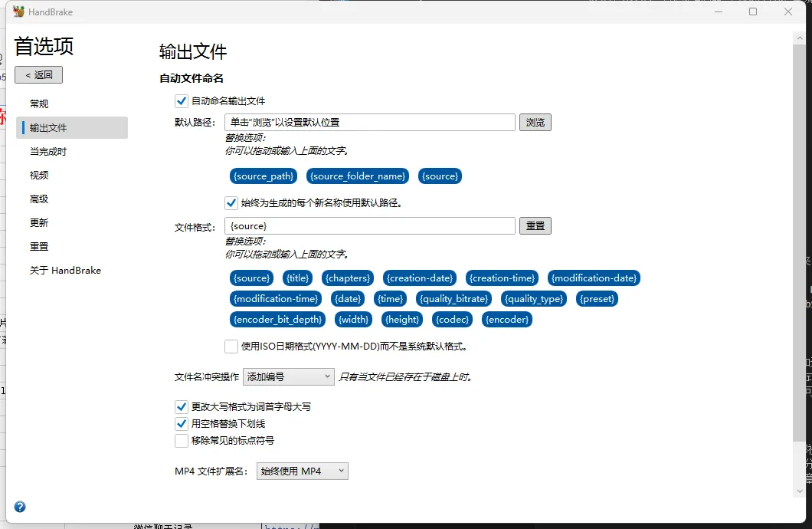812x529 pixels.
Task: Minimize the HandBrake window
Action: pyautogui.click(x=719, y=11)
